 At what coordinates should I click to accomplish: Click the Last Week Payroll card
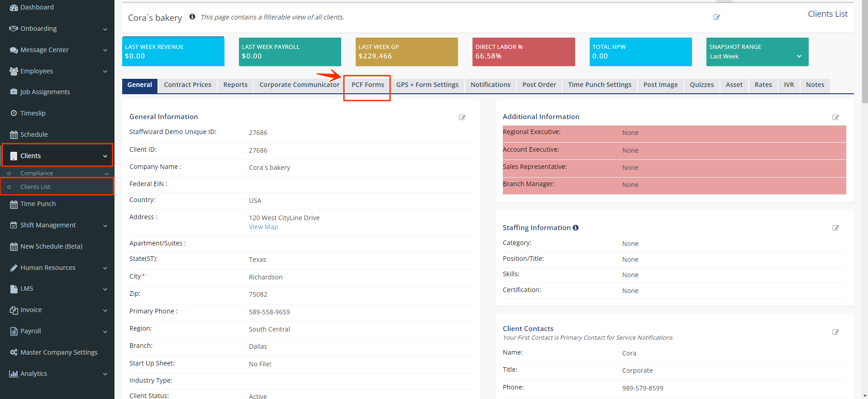290,52
